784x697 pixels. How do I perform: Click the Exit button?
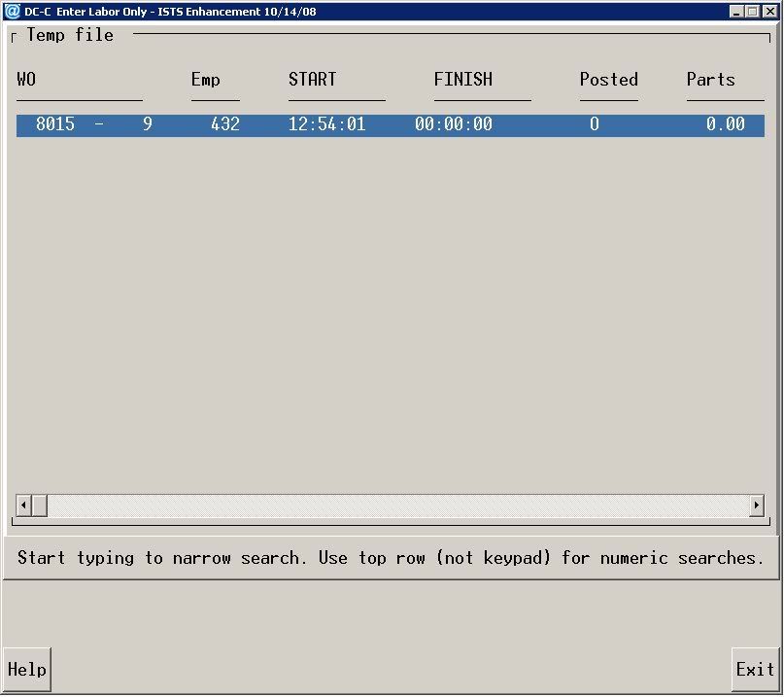pos(755,670)
